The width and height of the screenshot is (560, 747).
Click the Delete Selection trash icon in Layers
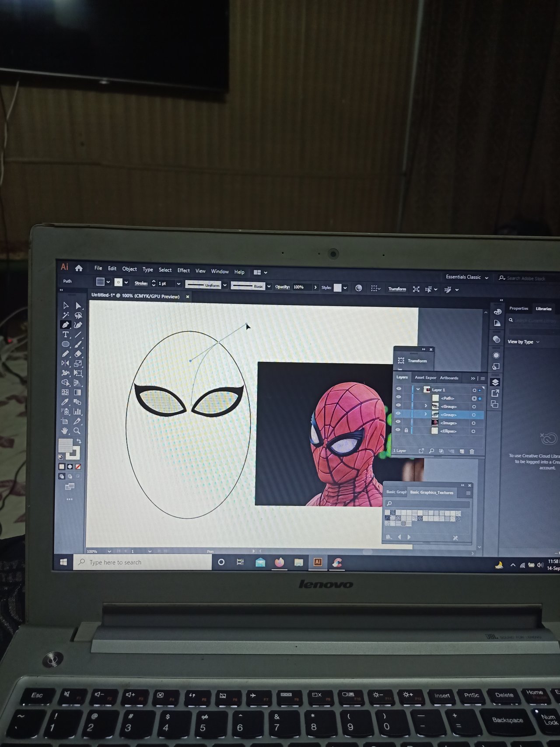pos(472,451)
